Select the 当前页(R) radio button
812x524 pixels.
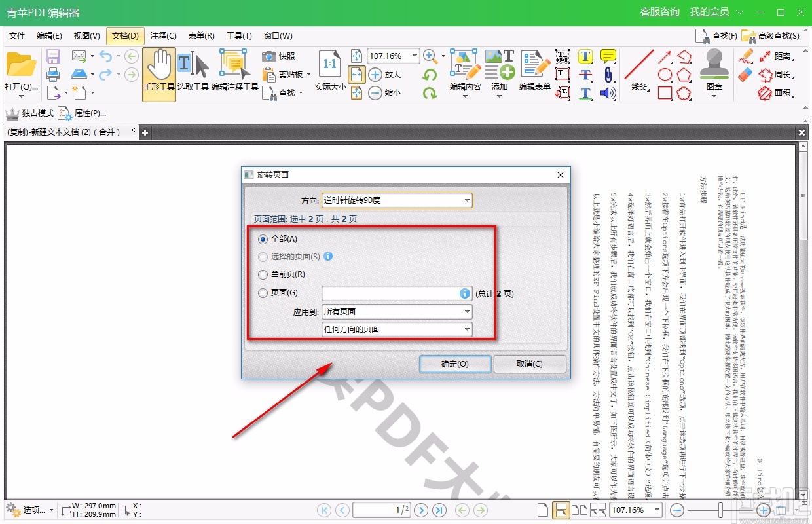(x=263, y=274)
